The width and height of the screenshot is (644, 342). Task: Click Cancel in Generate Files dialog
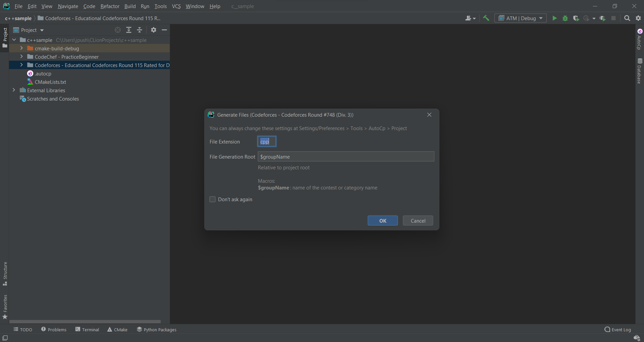[418, 221]
